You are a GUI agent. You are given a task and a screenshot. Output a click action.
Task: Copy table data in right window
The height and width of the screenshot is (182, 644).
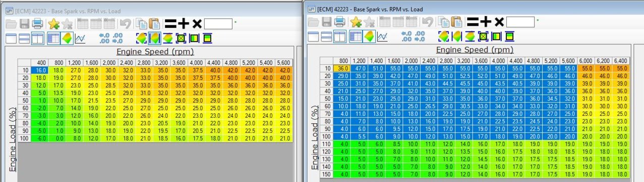[444, 22]
